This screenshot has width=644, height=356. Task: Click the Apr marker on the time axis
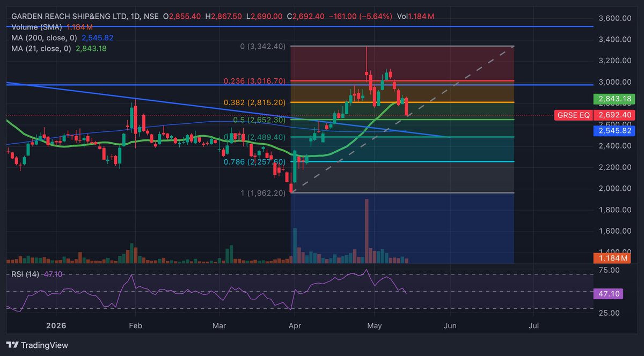(295, 325)
